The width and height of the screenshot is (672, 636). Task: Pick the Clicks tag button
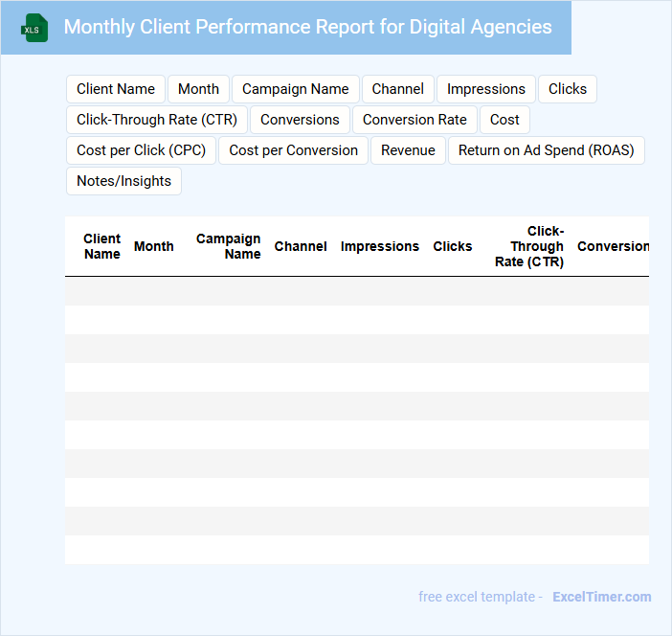point(567,89)
